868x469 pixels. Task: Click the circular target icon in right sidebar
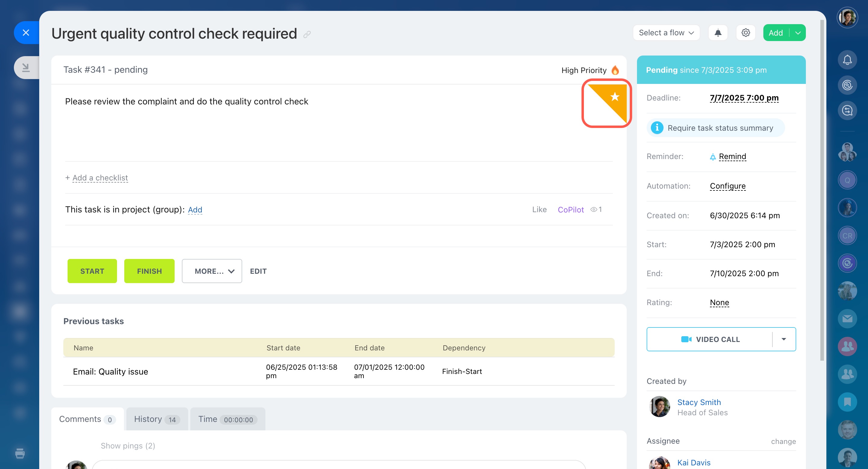847,85
